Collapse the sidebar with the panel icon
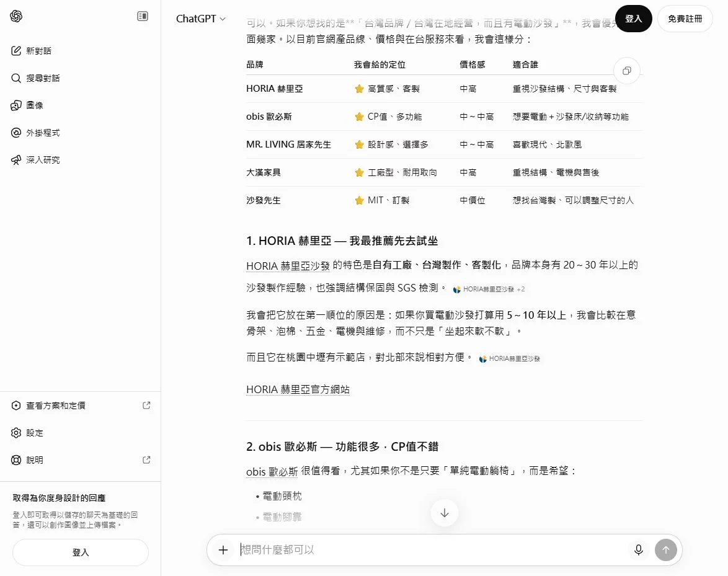This screenshot has height=576, width=728. [143, 16]
